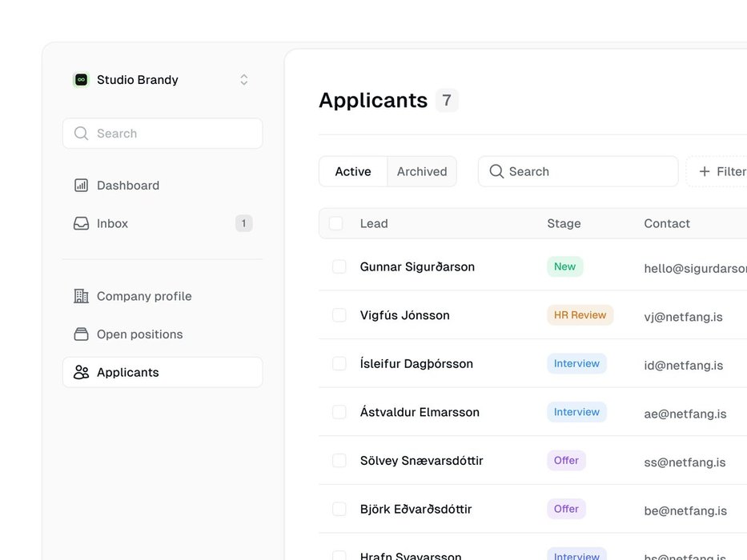Image resolution: width=747 pixels, height=560 pixels.
Task: Click the Studio Brandy logo icon
Action: pyautogui.click(x=81, y=80)
